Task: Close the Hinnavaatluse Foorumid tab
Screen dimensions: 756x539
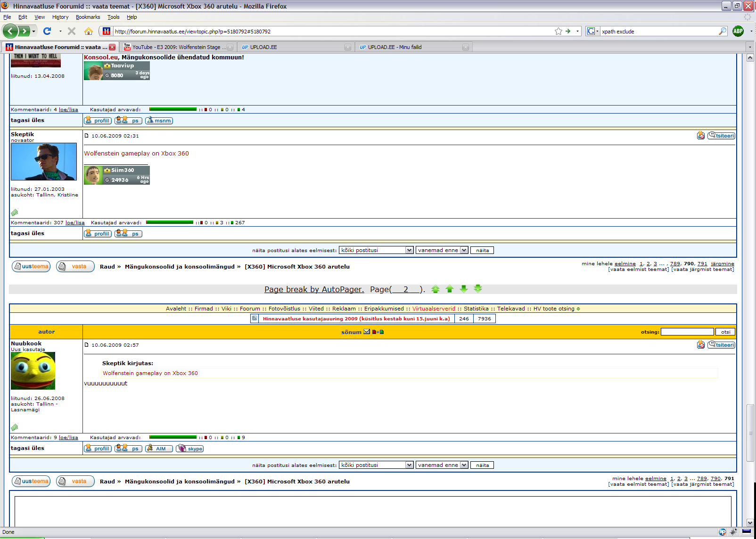Action: pos(112,47)
